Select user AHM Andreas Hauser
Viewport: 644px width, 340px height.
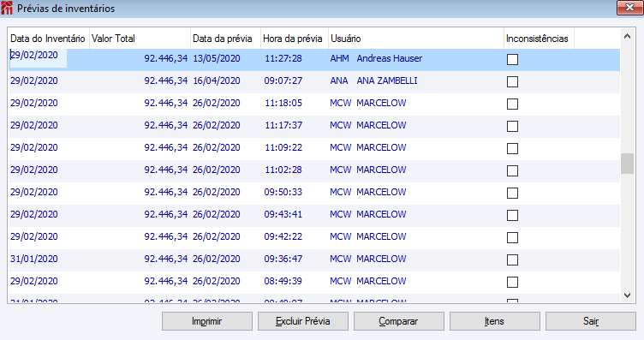pos(376,58)
